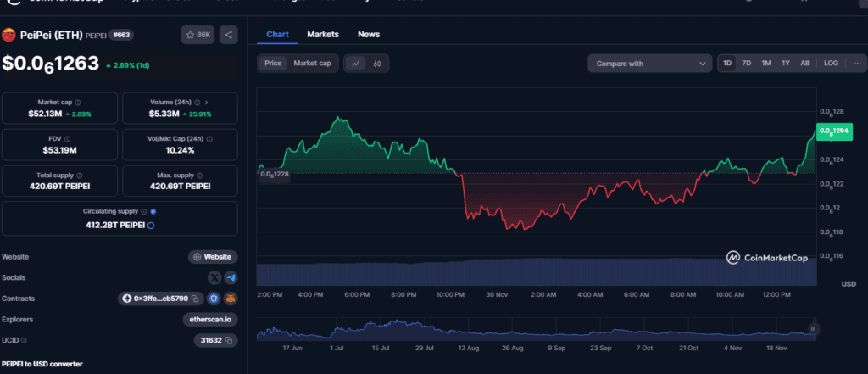Viewport: 868px width, 374px height.
Task: Open the UCID info icon
Action: click(x=24, y=340)
